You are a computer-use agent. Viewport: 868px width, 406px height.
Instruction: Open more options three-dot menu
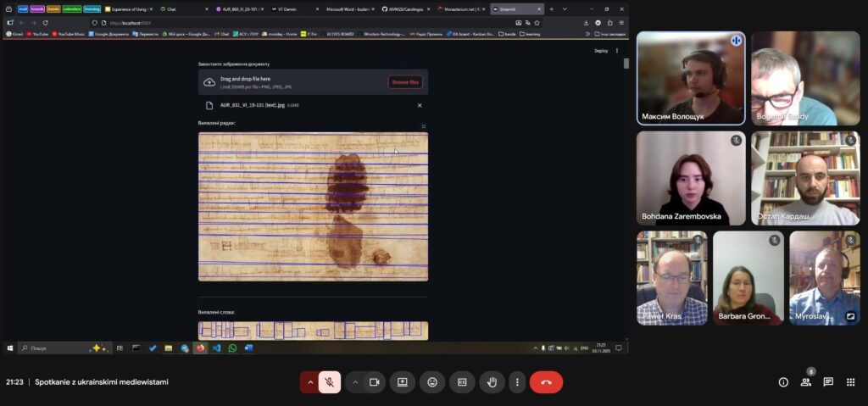point(517,382)
